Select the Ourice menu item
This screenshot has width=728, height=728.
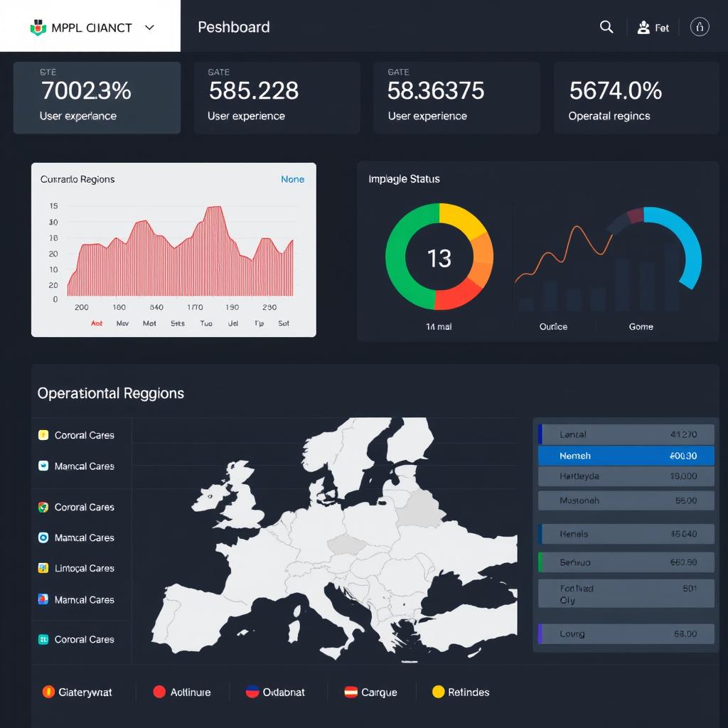[554, 326]
